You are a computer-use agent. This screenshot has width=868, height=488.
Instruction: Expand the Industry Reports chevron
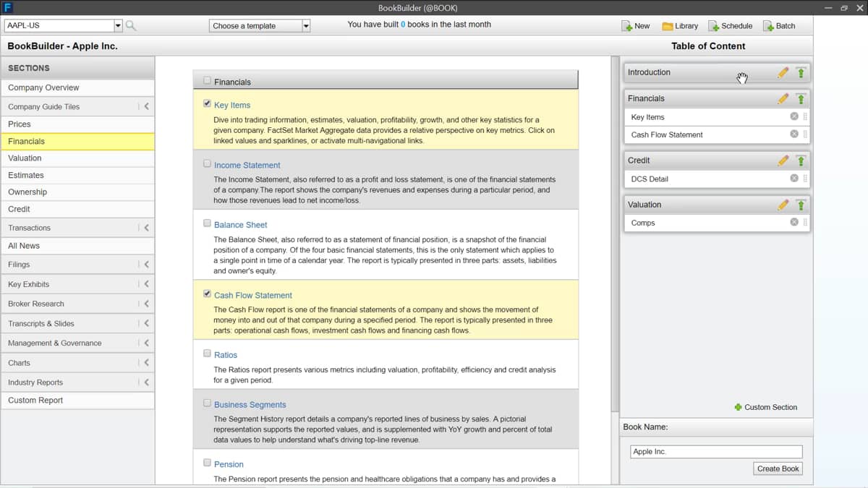point(147,382)
